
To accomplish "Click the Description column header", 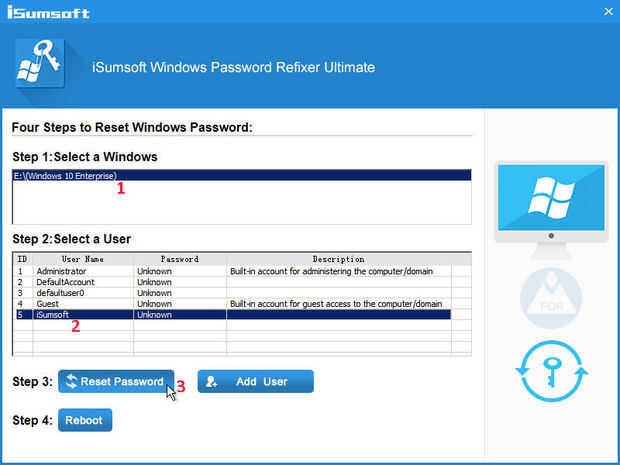I will (338, 259).
